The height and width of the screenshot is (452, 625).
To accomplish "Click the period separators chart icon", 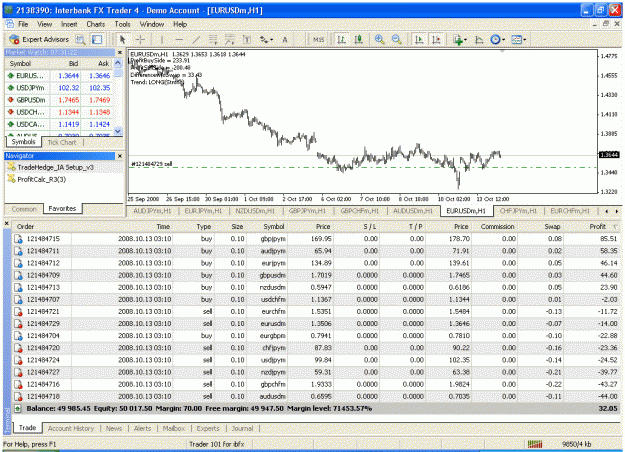I will tap(479, 39).
